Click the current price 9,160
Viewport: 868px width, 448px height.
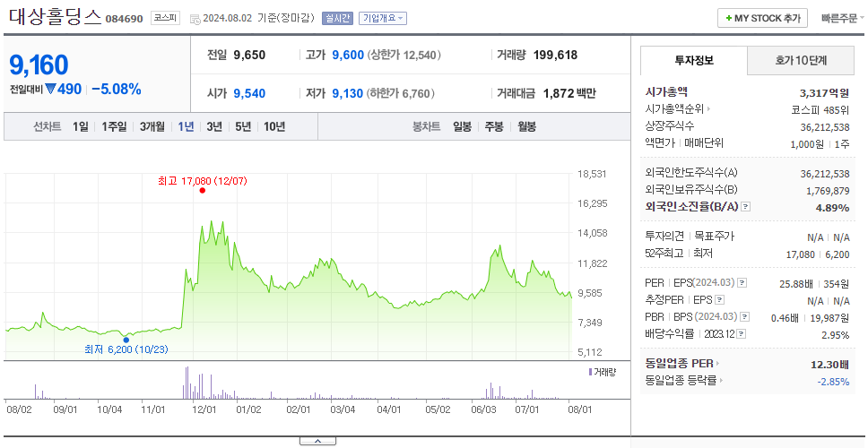(39, 65)
